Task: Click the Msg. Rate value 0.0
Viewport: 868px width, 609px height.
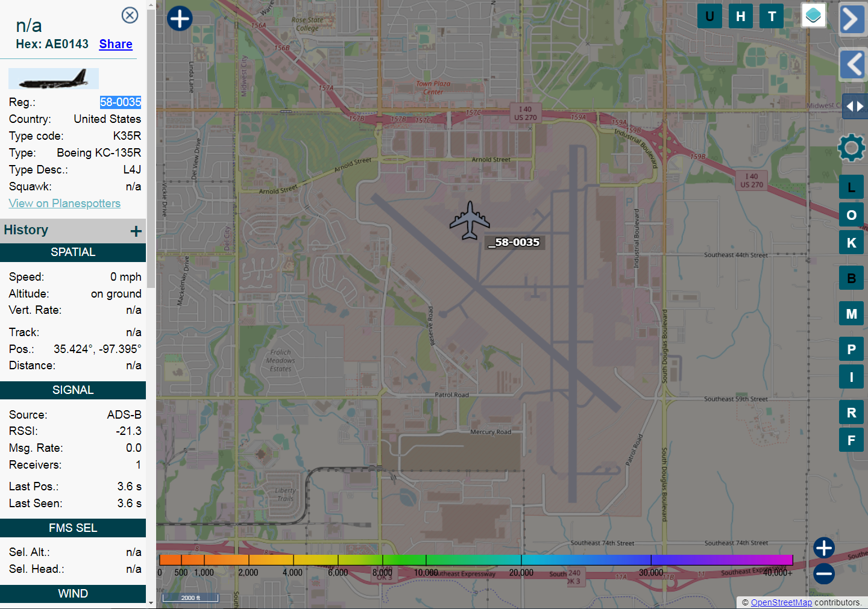Action: pyautogui.click(x=134, y=448)
